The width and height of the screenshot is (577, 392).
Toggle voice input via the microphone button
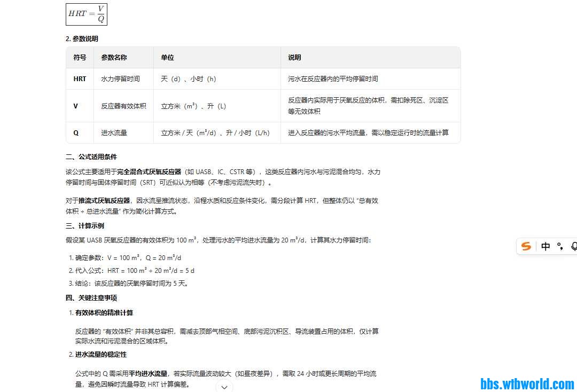click(x=574, y=247)
